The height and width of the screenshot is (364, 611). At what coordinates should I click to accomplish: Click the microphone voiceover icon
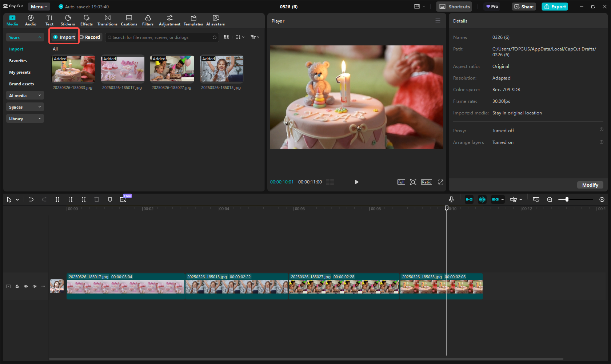click(x=451, y=199)
